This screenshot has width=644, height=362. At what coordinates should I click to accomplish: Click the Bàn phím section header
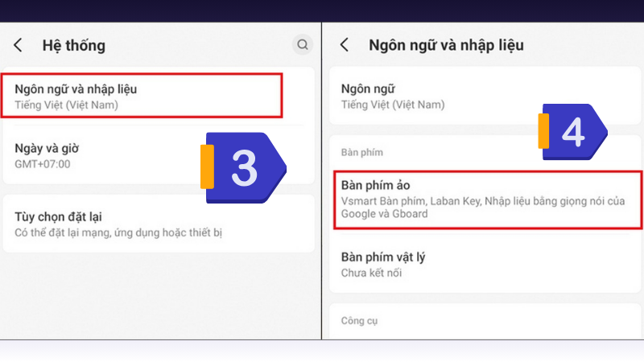[x=361, y=152]
